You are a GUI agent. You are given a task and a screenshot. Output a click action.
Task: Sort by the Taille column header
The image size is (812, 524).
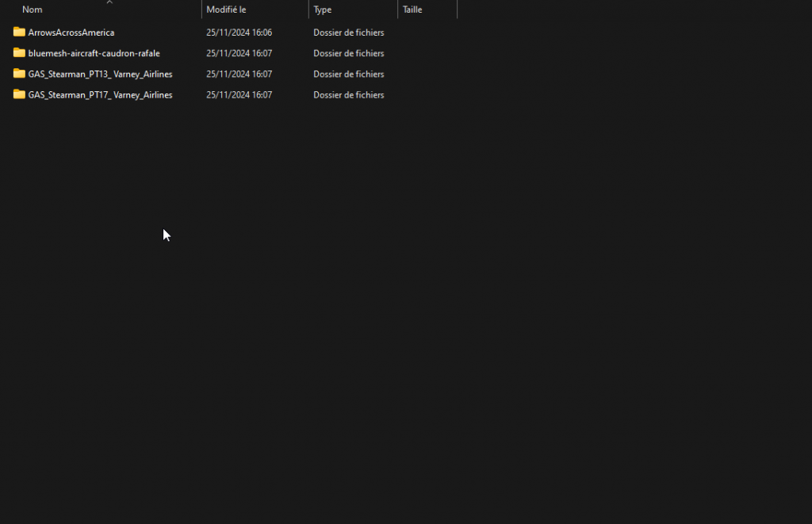[x=412, y=10]
